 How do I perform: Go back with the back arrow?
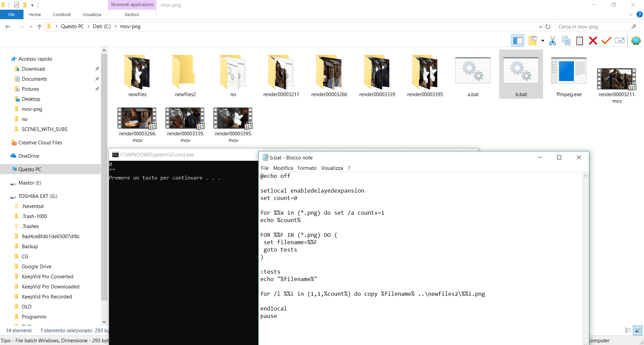tap(8, 26)
